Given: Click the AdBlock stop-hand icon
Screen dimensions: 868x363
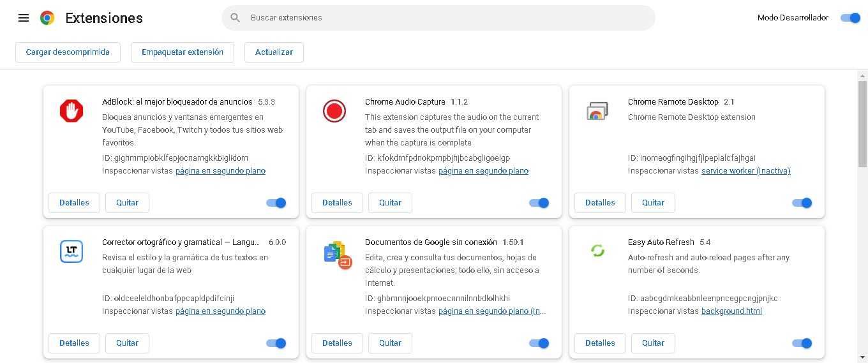Looking at the screenshot, I should coord(71,111).
